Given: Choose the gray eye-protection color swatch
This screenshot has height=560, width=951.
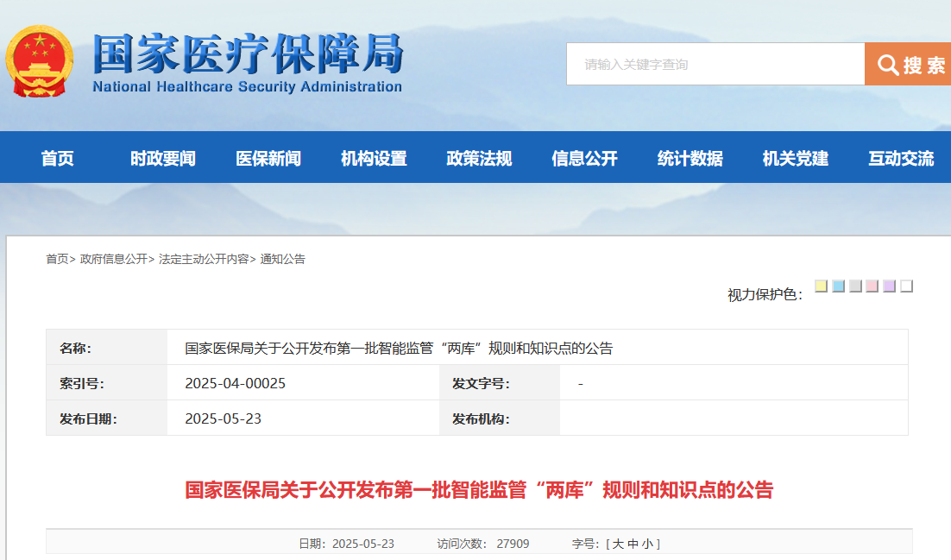Looking at the screenshot, I should tap(856, 286).
